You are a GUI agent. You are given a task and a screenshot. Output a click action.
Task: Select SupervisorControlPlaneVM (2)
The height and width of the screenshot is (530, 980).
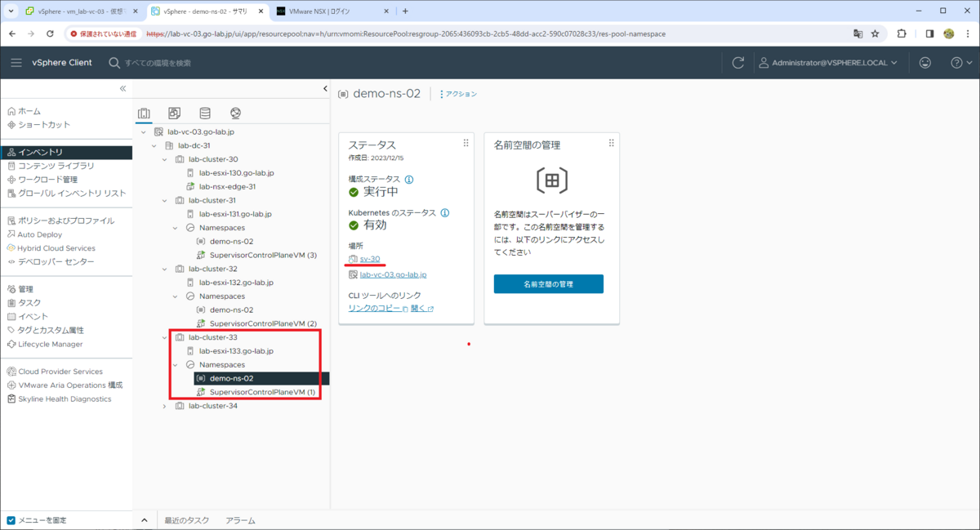tap(263, 323)
